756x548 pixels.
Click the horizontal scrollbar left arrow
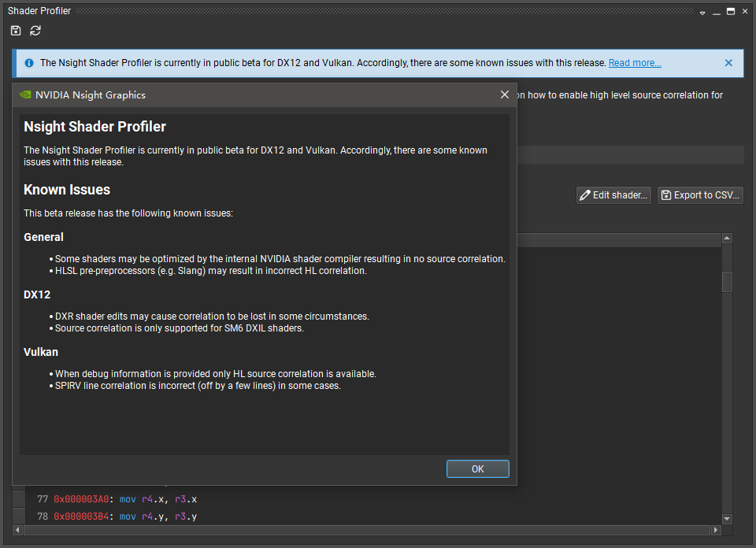[x=18, y=531]
